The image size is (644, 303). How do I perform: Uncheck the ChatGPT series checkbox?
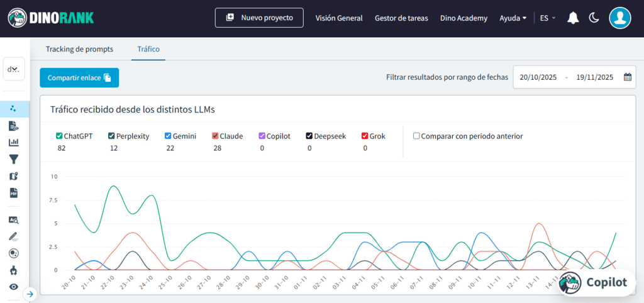(59, 136)
